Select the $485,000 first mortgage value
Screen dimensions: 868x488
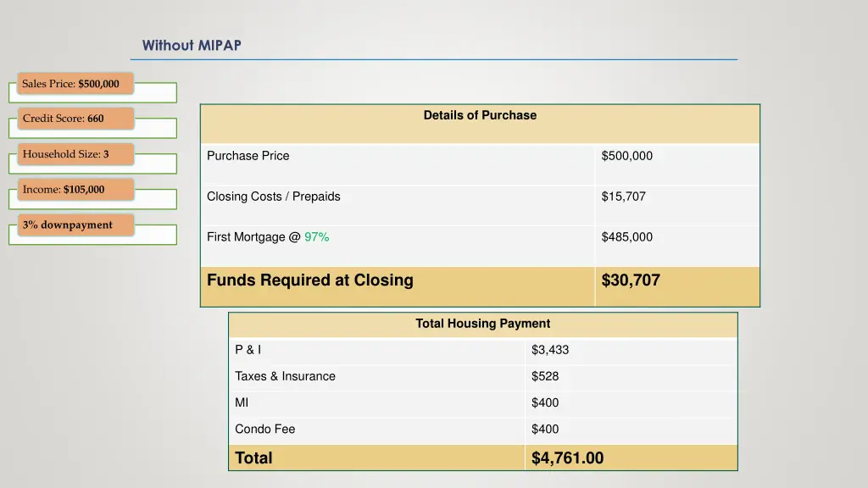coord(627,237)
